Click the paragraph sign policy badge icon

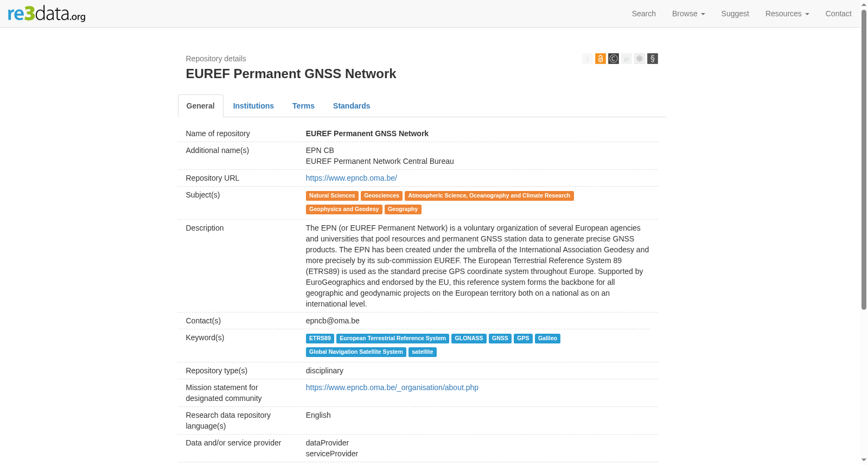[652, 59]
